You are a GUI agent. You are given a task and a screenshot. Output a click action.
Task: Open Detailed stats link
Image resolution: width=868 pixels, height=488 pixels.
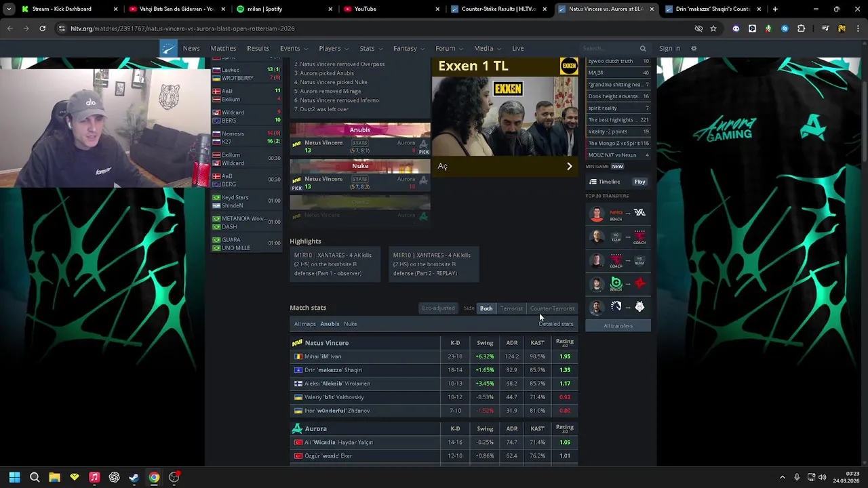click(x=556, y=324)
